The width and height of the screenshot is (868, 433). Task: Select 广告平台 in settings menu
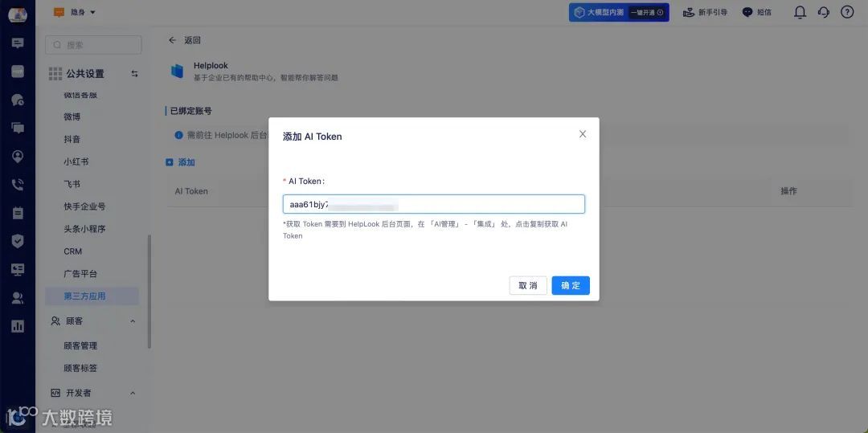80,274
